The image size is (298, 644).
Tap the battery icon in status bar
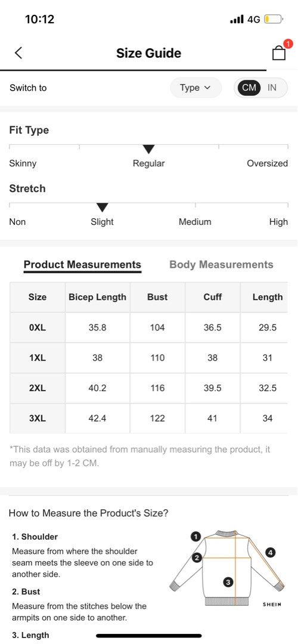(274, 19)
